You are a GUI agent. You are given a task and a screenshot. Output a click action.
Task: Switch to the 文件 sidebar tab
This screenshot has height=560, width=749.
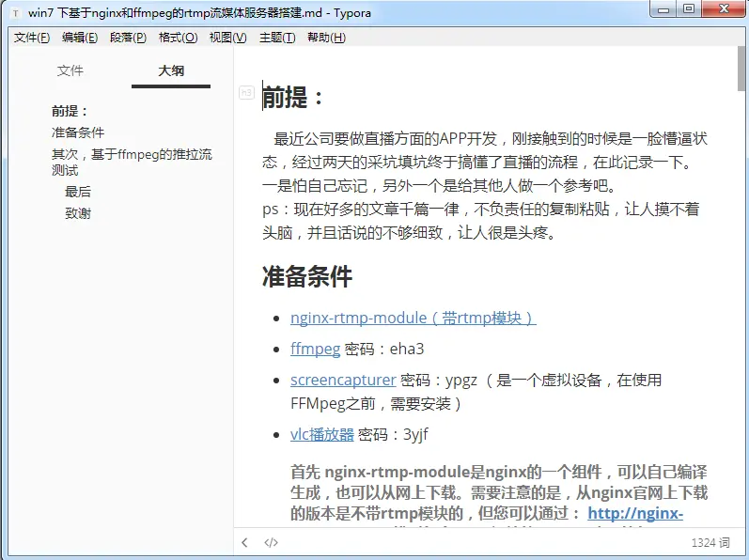(70, 70)
